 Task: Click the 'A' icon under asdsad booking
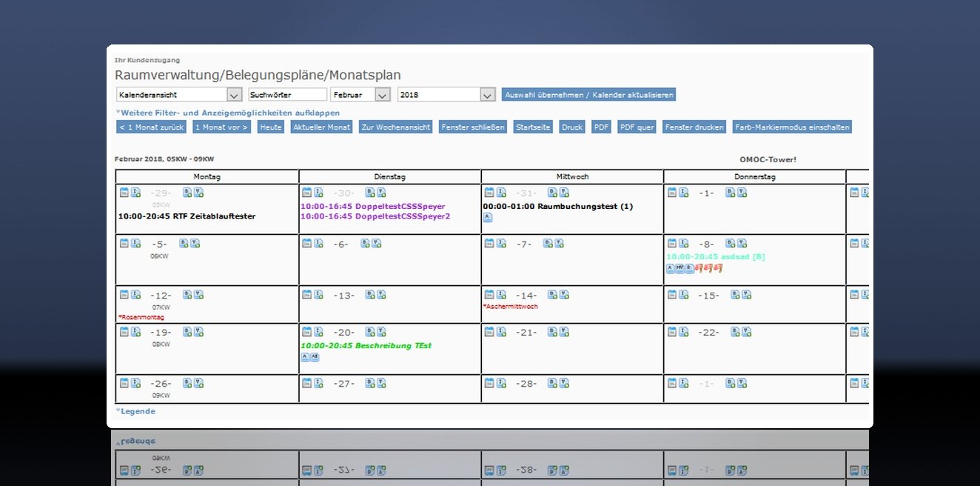click(671, 268)
